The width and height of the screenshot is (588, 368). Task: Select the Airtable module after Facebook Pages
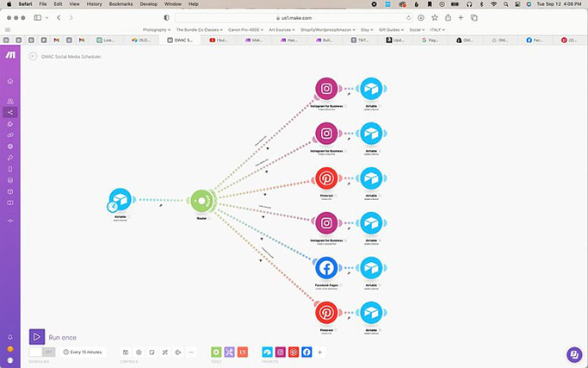(x=371, y=268)
